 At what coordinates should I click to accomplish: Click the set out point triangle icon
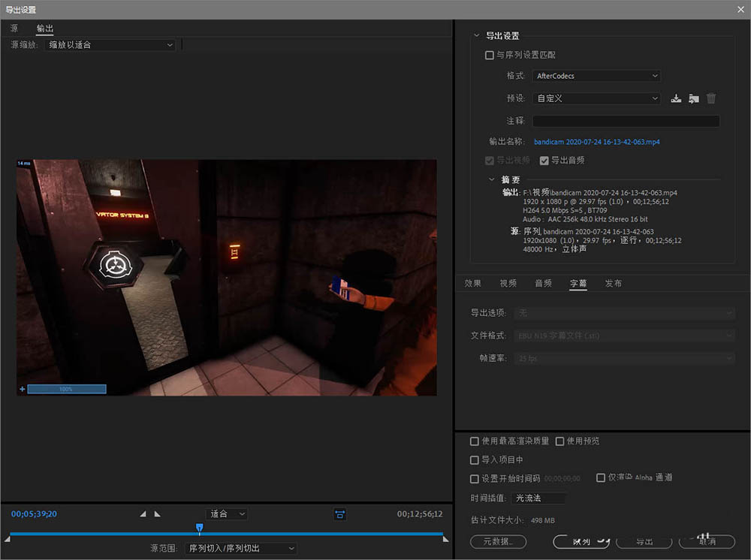tap(158, 514)
